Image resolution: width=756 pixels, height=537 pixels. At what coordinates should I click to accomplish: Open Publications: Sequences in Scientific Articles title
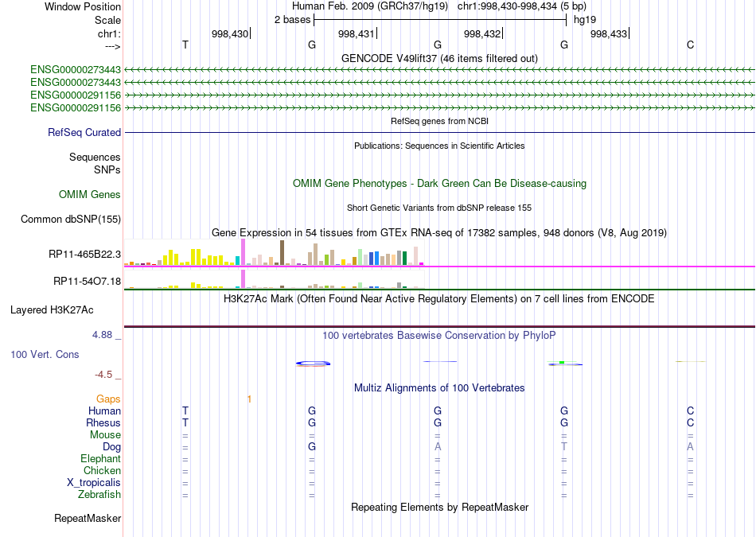(x=439, y=146)
